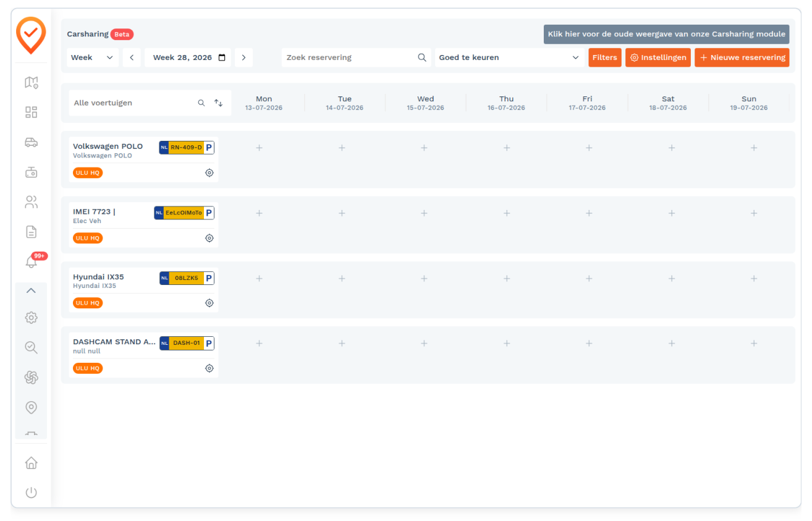Click the power logout icon
Viewport: 812px width, 521px height.
tap(31, 493)
